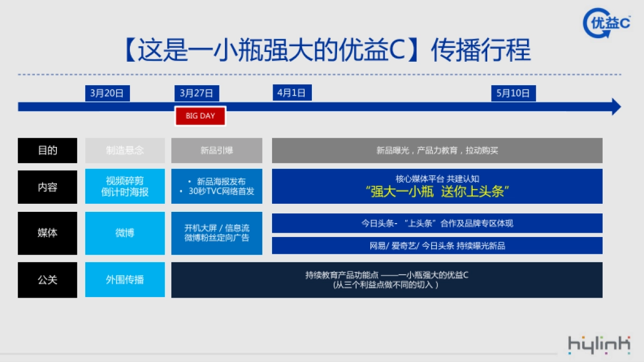Click the 外围传播 box
Image resolution: width=644 pixels, height=362 pixels.
[x=125, y=279]
